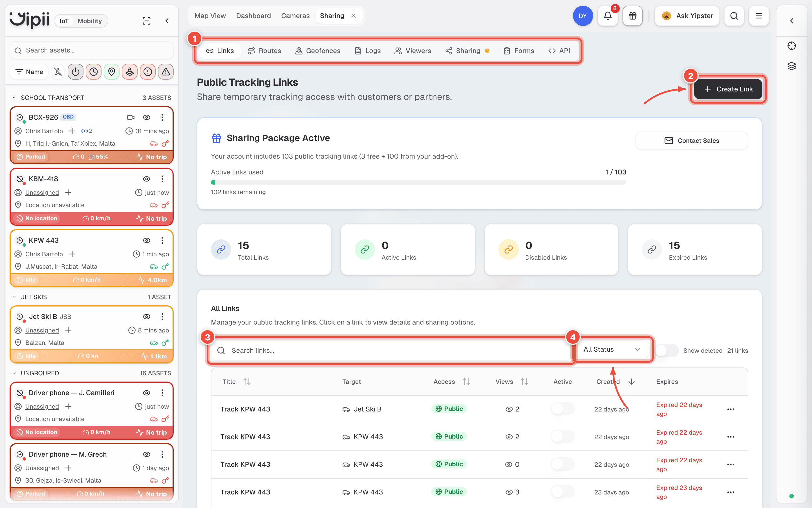Toggle visibility eye for KPW 443 asset
Viewport: 812px width, 508px height.
point(147,240)
